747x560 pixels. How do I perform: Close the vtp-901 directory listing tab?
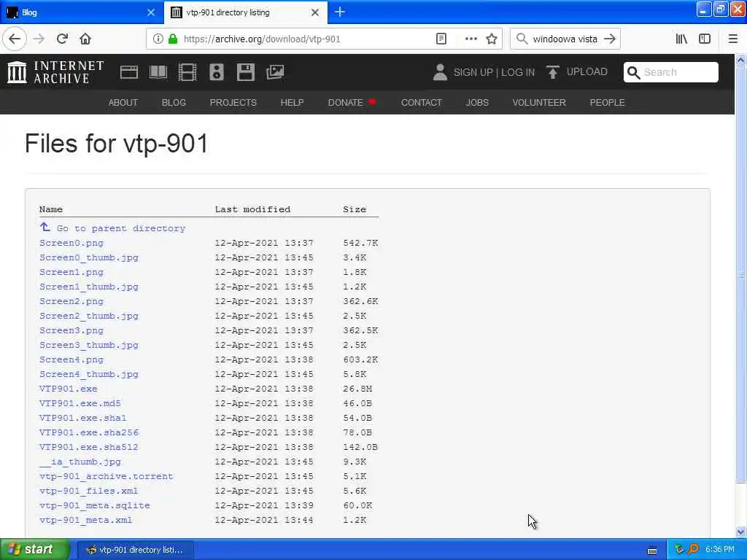(315, 12)
